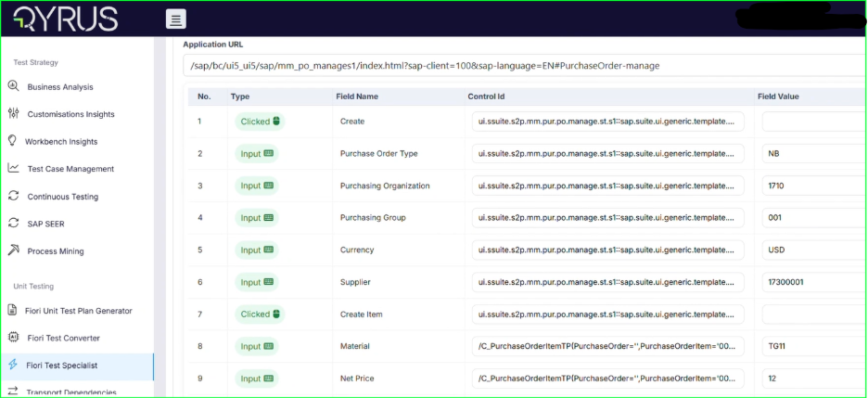Click the Business Analysis sidebar icon
Viewport: 868px width, 398px height.
[x=13, y=87]
